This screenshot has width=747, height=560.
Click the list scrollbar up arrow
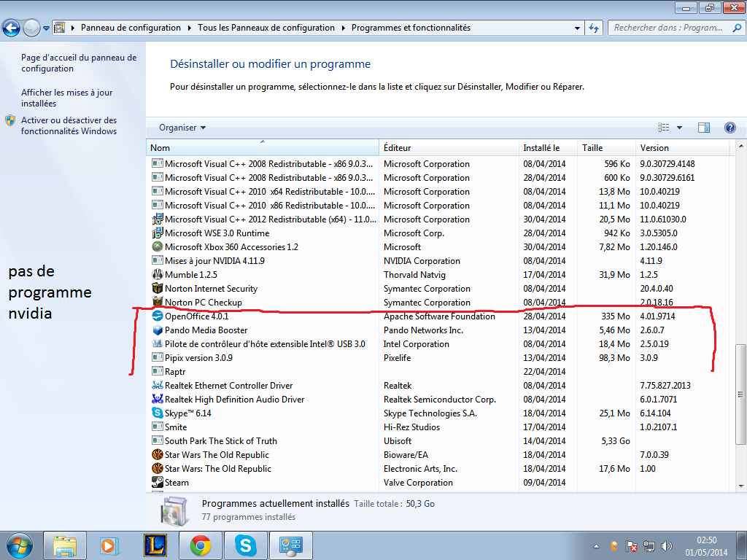(741, 145)
